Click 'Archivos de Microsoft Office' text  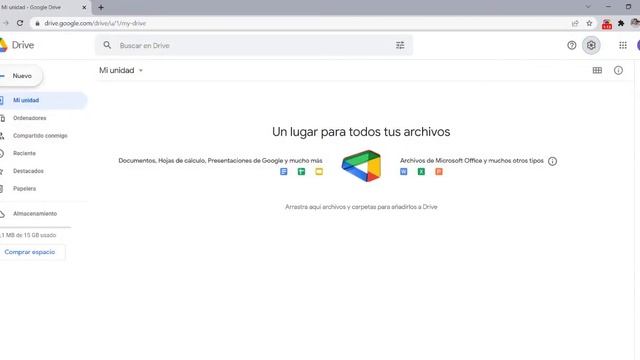coord(472,161)
